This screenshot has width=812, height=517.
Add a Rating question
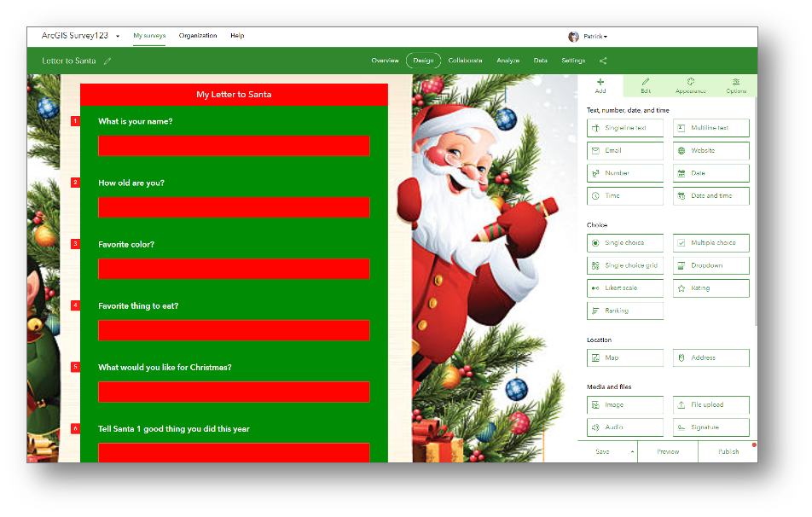coord(711,288)
